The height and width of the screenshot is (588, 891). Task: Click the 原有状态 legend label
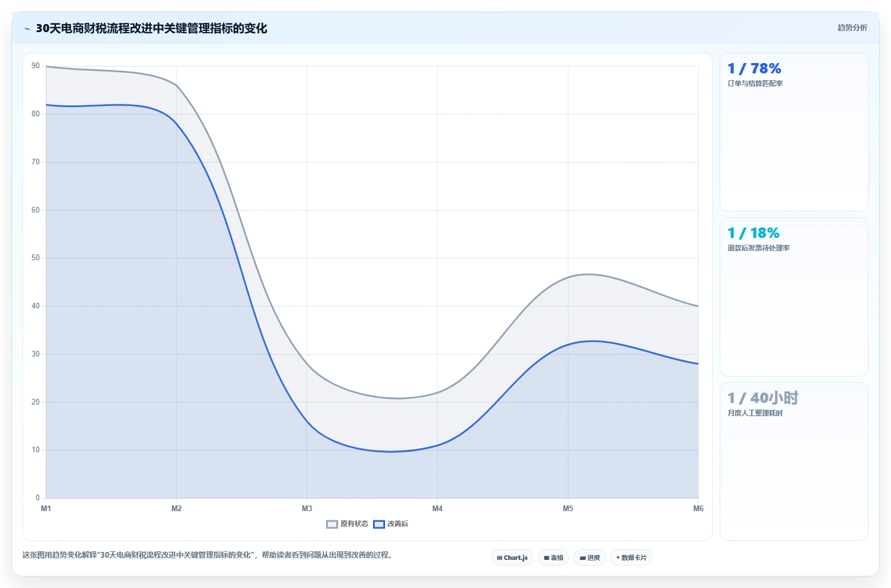tap(354, 524)
